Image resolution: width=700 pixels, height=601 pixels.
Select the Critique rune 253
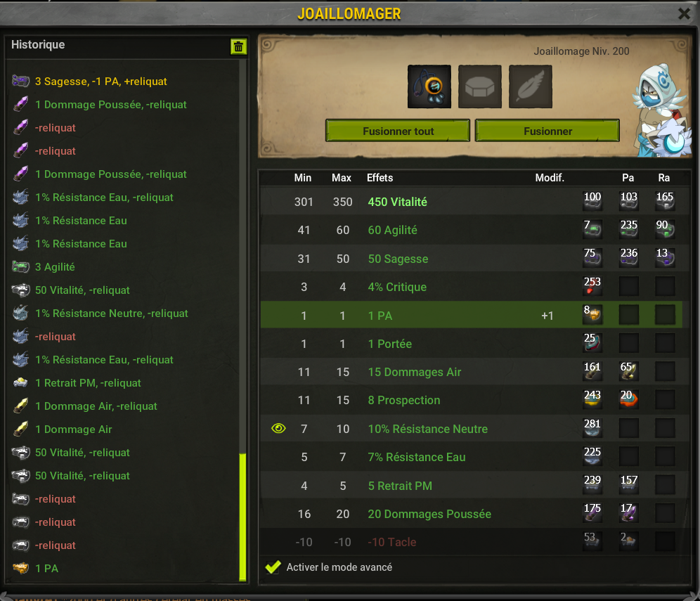pos(592,286)
